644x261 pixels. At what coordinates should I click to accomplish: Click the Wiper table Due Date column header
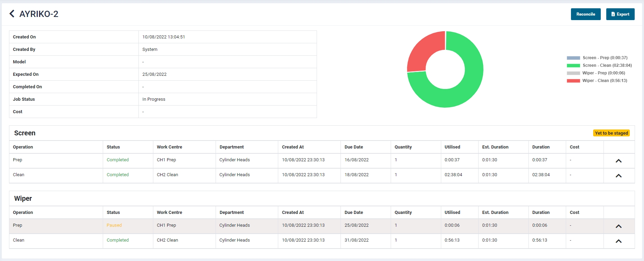coord(354,213)
